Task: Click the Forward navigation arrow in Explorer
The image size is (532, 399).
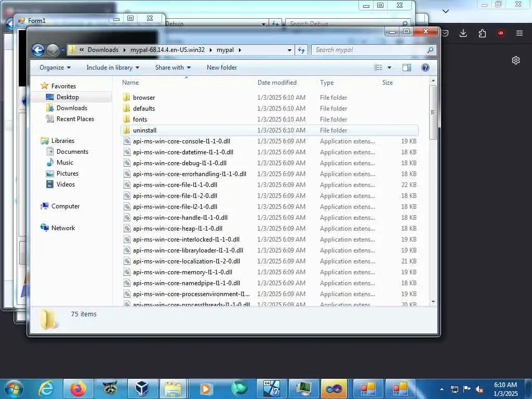Action: coord(52,50)
